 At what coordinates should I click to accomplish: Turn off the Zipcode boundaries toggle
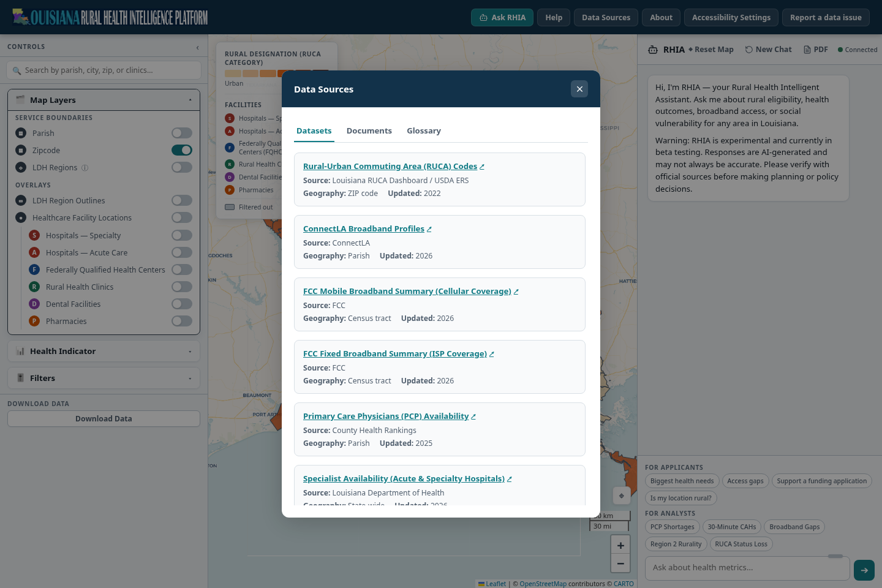(182, 150)
